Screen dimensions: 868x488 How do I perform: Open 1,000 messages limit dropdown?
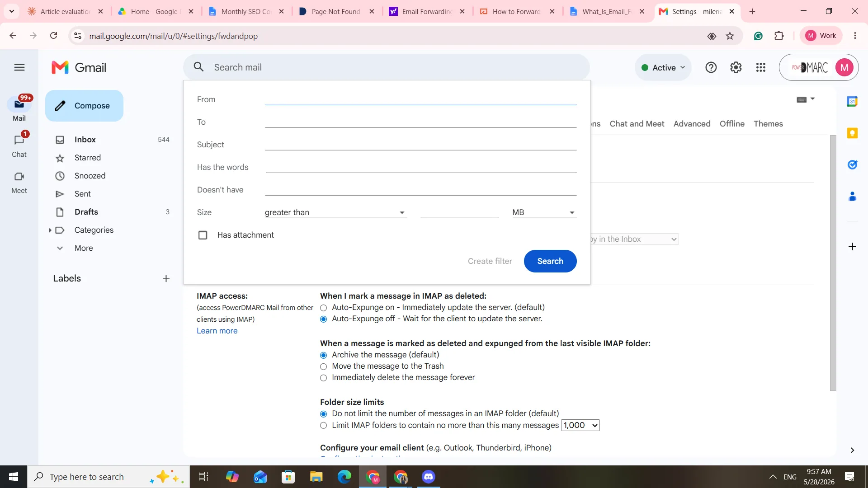click(580, 426)
